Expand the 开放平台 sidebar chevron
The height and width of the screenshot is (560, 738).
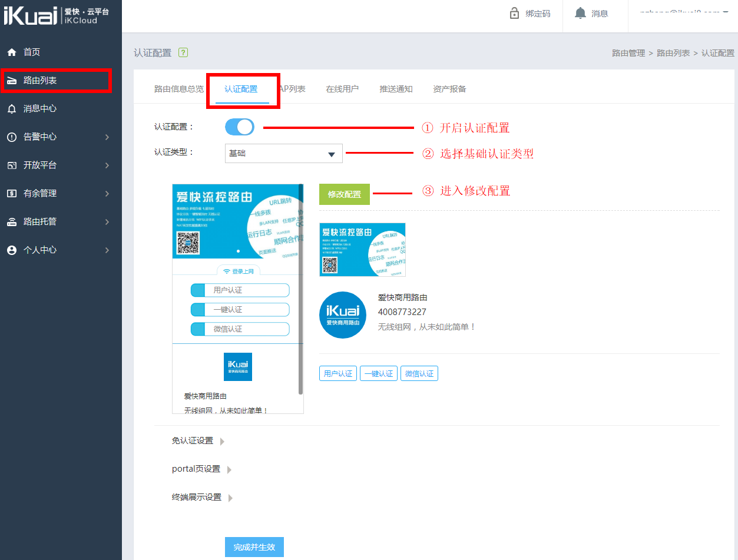(x=107, y=165)
